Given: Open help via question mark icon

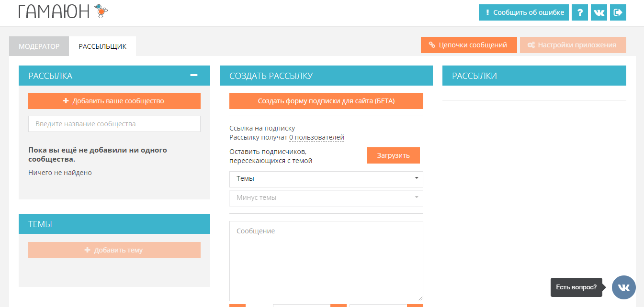Looking at the screenshot, I should (x=579, y=12).
